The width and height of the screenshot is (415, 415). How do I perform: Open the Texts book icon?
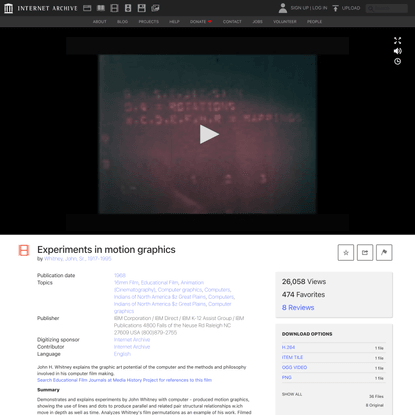coord(101,8)
